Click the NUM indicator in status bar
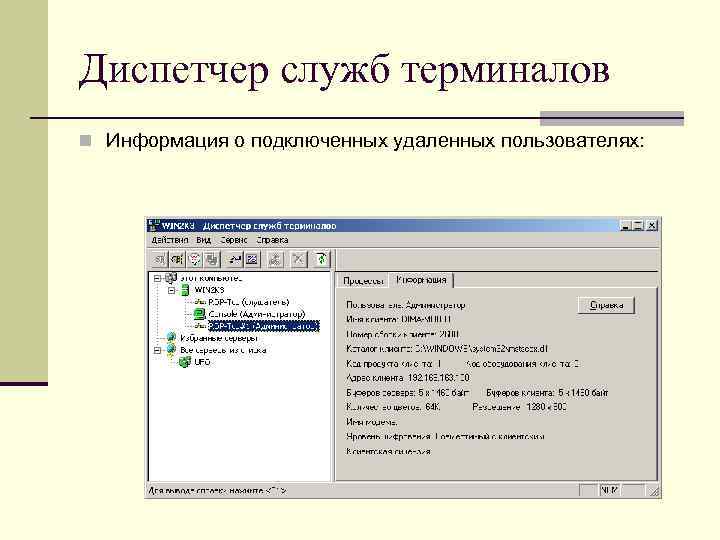The width and height of the screenshot is (720, 540). 609,490
